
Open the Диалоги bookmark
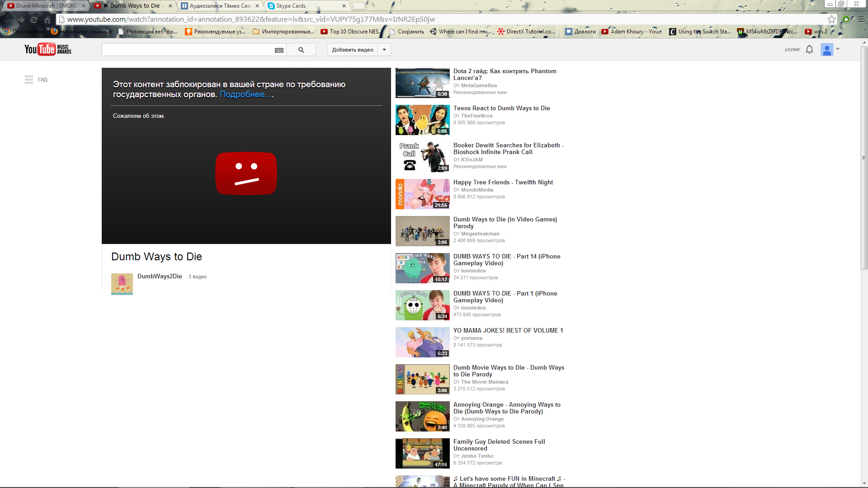click(580, 32)
